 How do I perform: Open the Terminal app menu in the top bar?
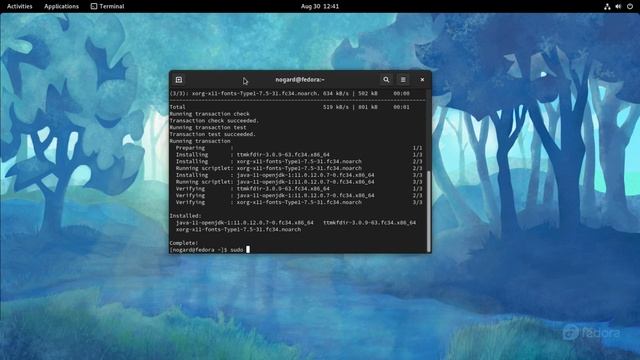click(x=107, y=6)
